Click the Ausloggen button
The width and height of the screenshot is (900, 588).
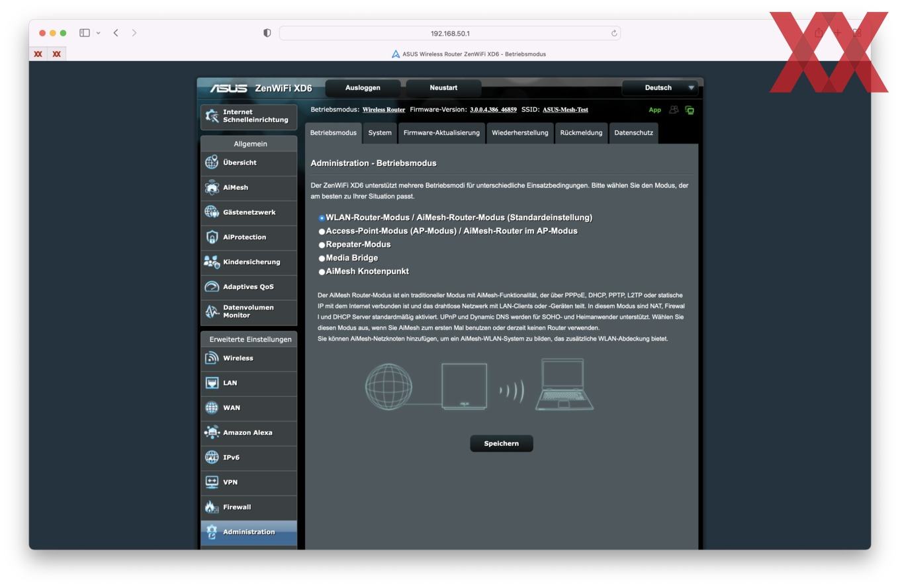tap(363, 88)
